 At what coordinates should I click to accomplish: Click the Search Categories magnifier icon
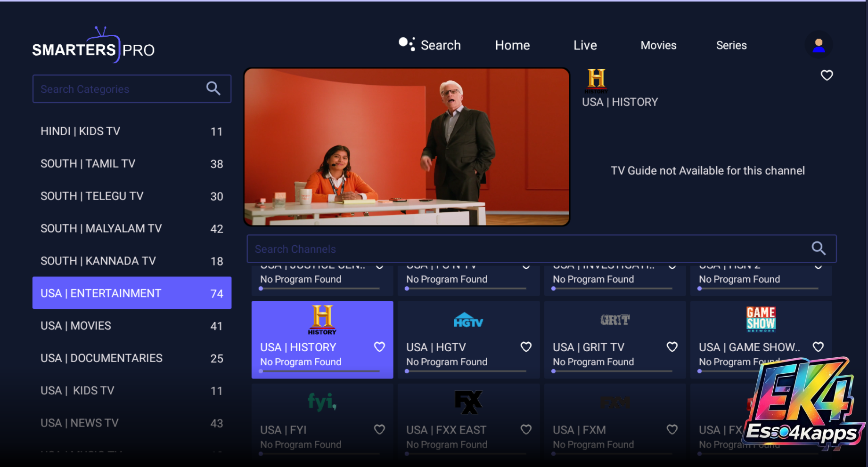pyautogui.click(x=213, y=89)
